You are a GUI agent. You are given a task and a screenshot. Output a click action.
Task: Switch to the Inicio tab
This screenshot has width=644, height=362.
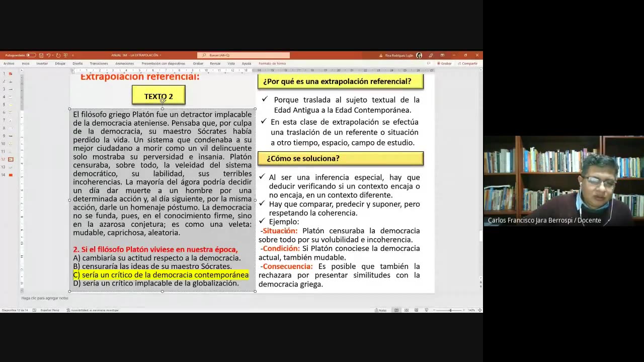pyautogui.click(x=25, y=63)
